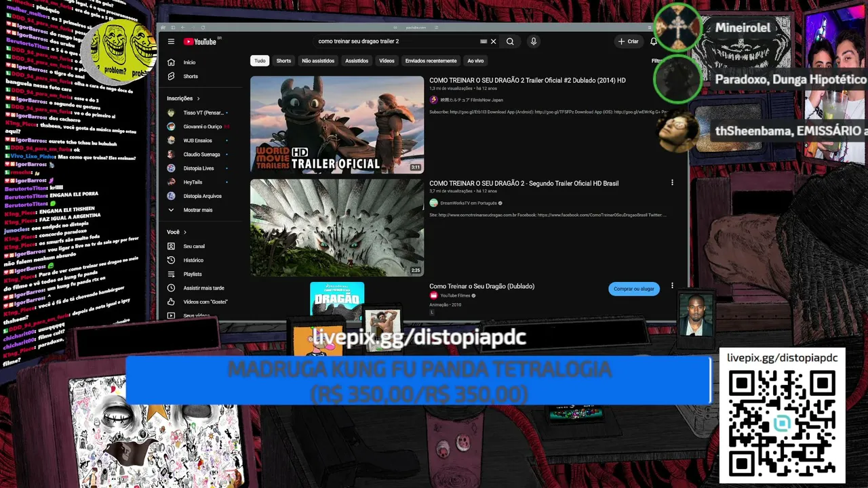Filter by Não assistidos chip

[x=318, y=61]
